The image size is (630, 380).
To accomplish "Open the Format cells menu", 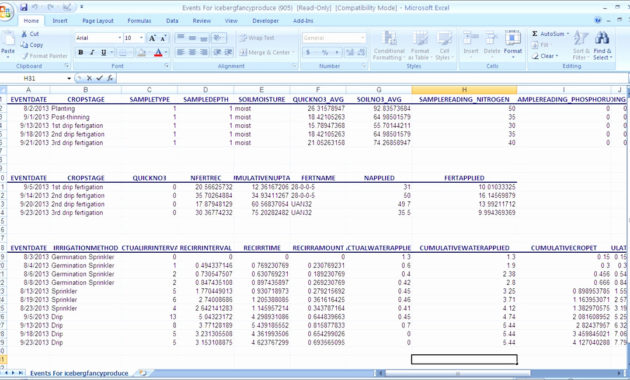I will [x=513, y=45].
